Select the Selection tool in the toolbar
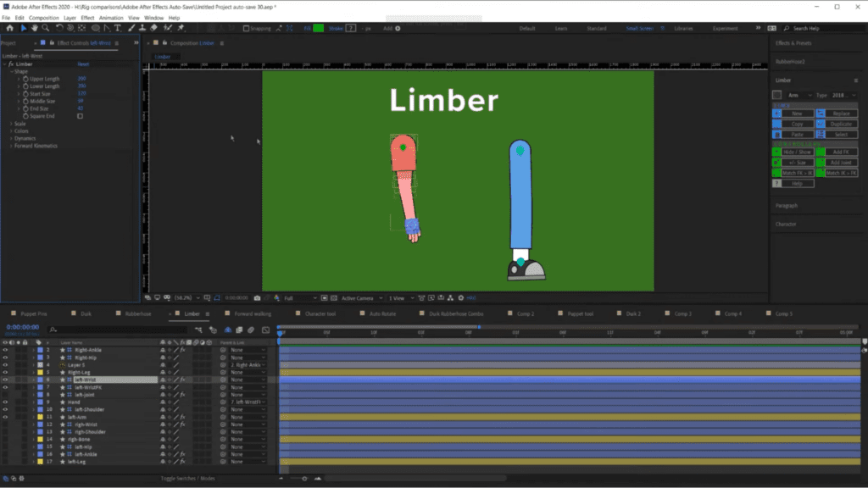 point(24,28)
